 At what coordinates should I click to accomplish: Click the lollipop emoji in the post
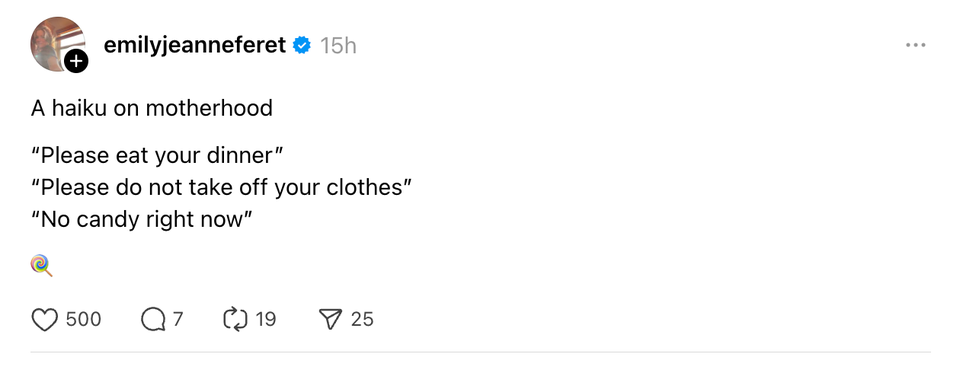pyautogui.click(x=42, y=266)
